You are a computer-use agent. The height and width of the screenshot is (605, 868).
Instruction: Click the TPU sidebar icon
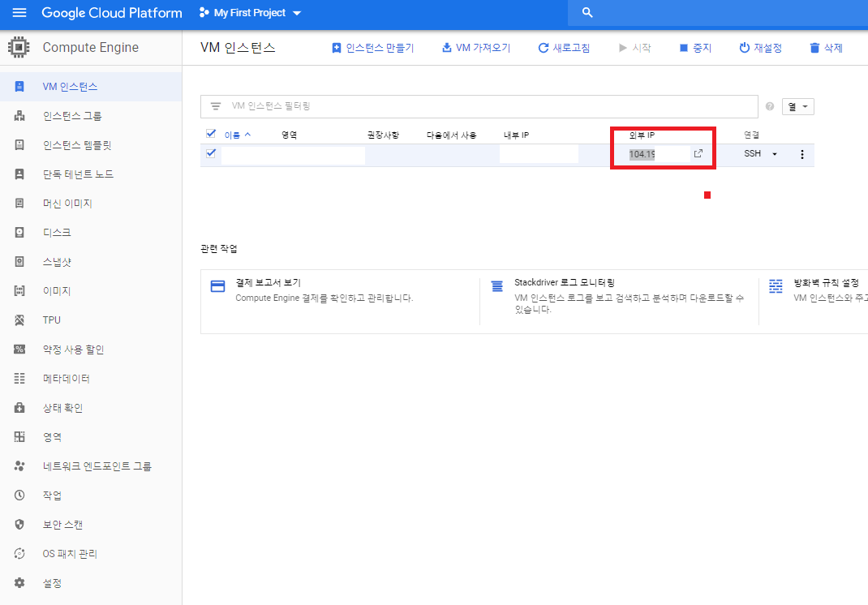click(19, 320)
